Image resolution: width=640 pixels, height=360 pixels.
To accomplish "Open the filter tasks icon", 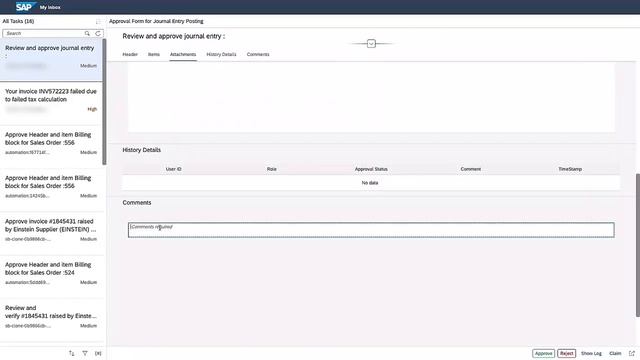I will coord(85,353).
